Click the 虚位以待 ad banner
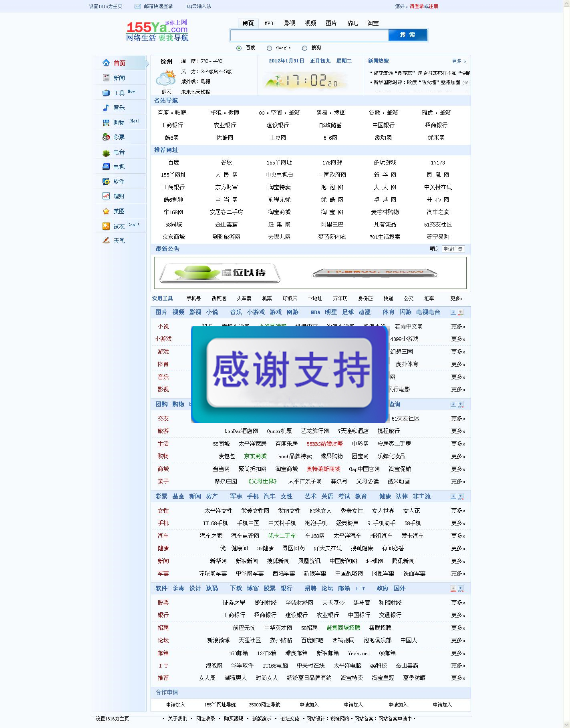 (220, 273)
